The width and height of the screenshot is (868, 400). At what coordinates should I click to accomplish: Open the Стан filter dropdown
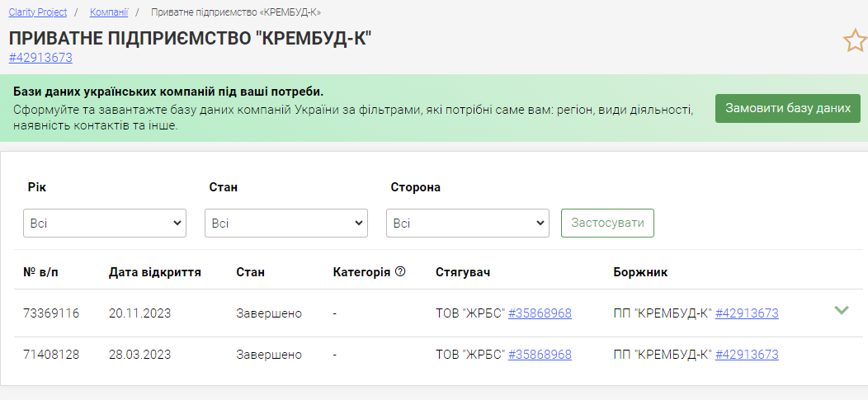(285, 223)
